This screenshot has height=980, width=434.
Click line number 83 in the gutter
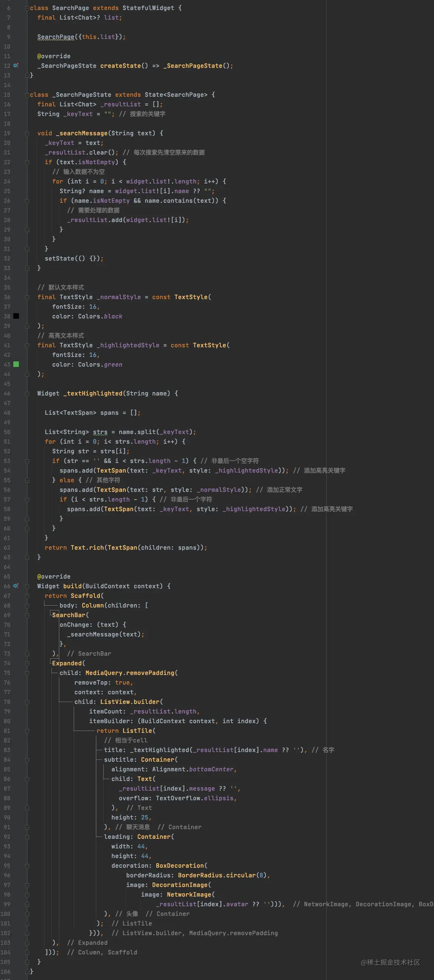click(7, 750)
